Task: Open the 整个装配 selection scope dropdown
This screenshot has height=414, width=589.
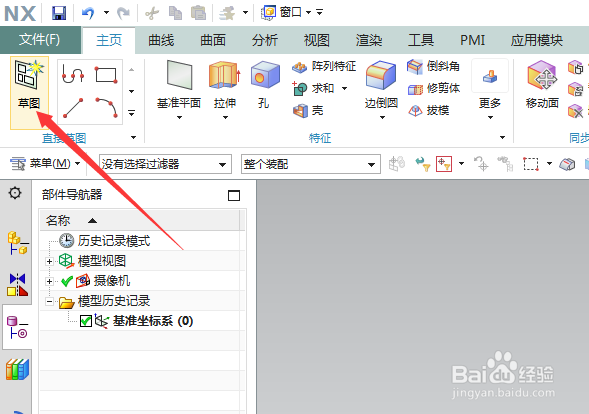Action: pos(310,164)
